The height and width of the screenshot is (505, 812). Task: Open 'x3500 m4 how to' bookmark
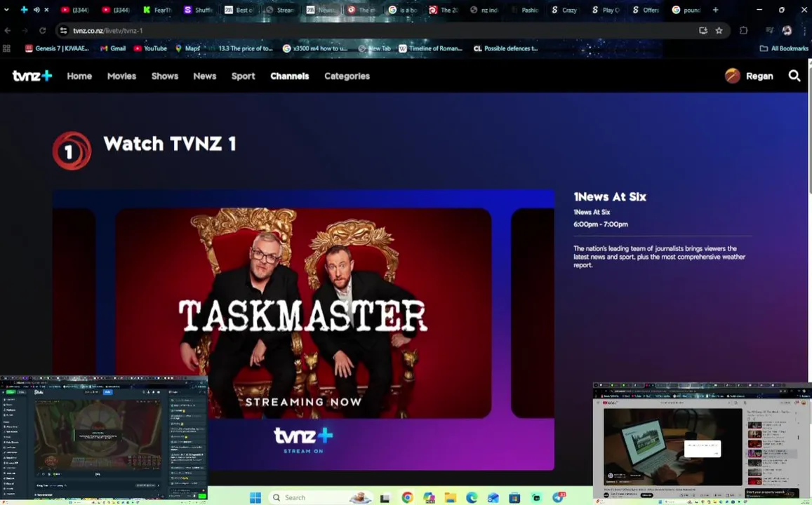[315, 48]
